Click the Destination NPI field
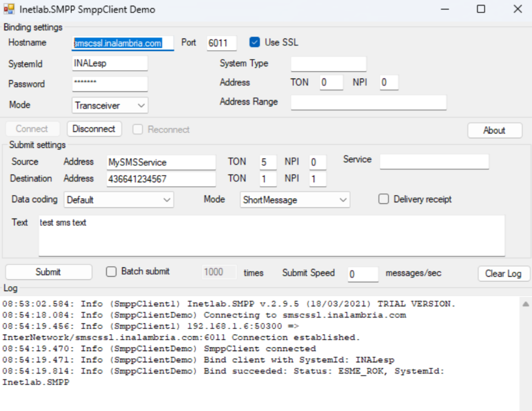 (317, 179)
